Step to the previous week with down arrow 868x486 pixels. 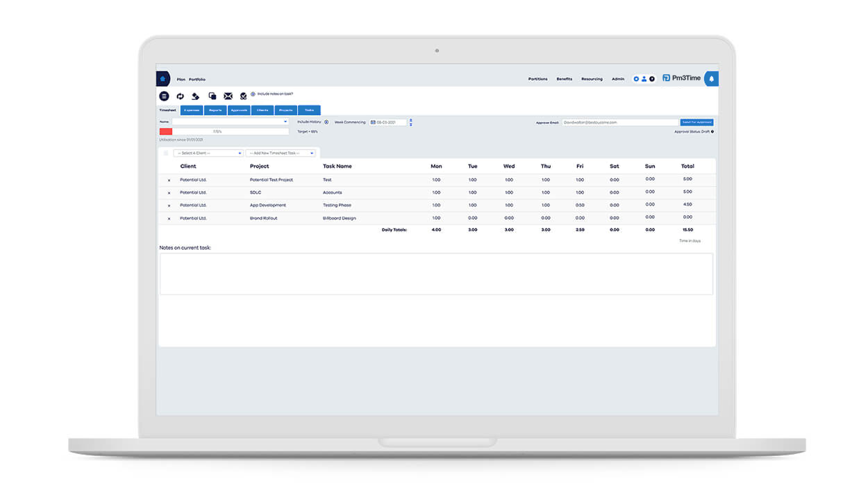click(410, 124)
